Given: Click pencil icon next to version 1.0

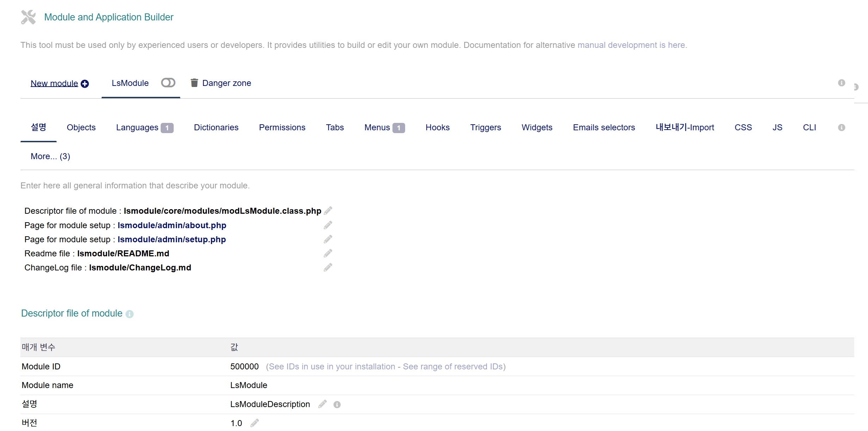Looking at the screenshot, I should click(x=255, y=423).
